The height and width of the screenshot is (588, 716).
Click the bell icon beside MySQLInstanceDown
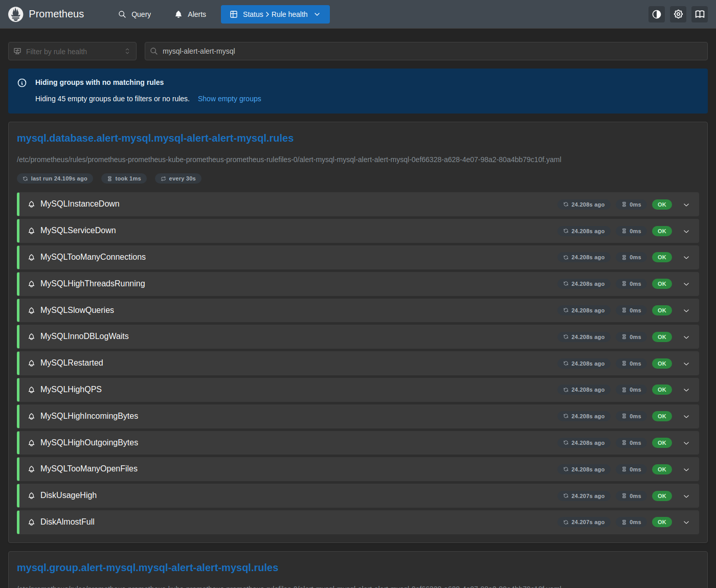click(x=31, y=205)
